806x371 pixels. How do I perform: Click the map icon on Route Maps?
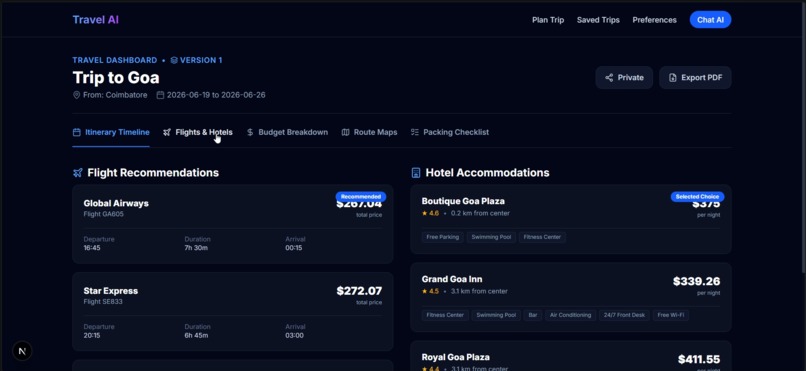pyautogui.click(x=345, y=132)
